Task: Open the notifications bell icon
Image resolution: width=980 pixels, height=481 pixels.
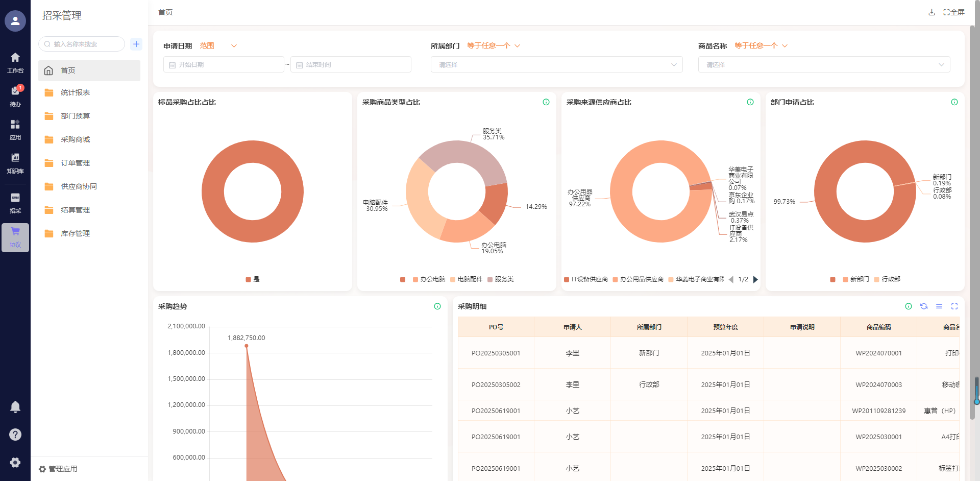Action: tap(15, 407)
